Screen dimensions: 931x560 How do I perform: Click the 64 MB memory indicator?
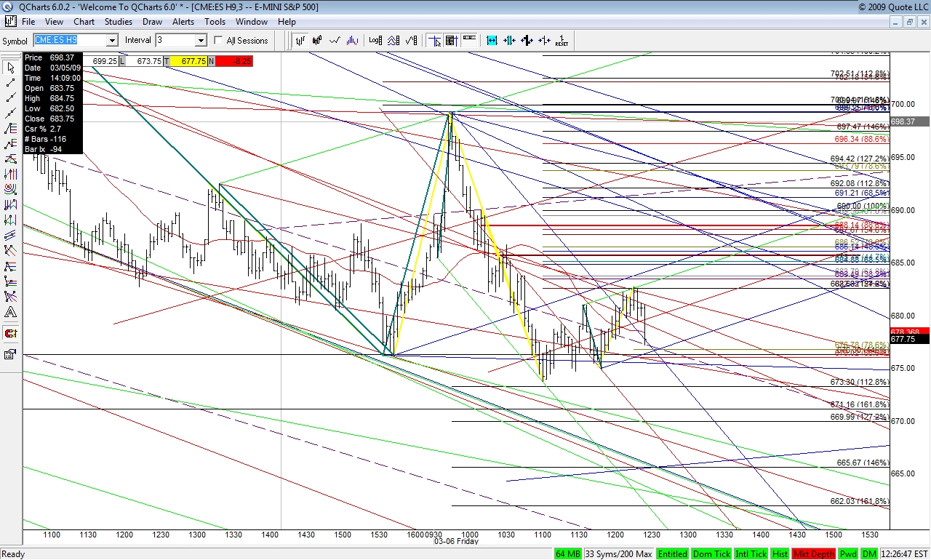point(568,554)
